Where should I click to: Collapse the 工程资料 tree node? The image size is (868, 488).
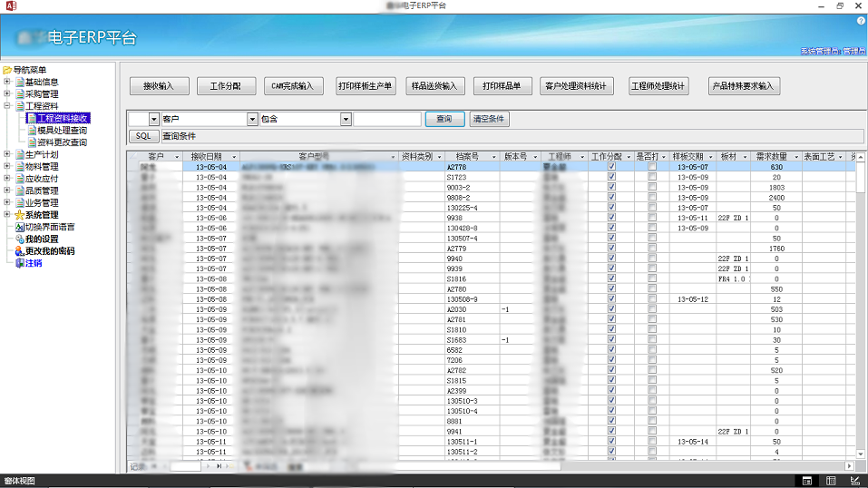pos(7,105)
